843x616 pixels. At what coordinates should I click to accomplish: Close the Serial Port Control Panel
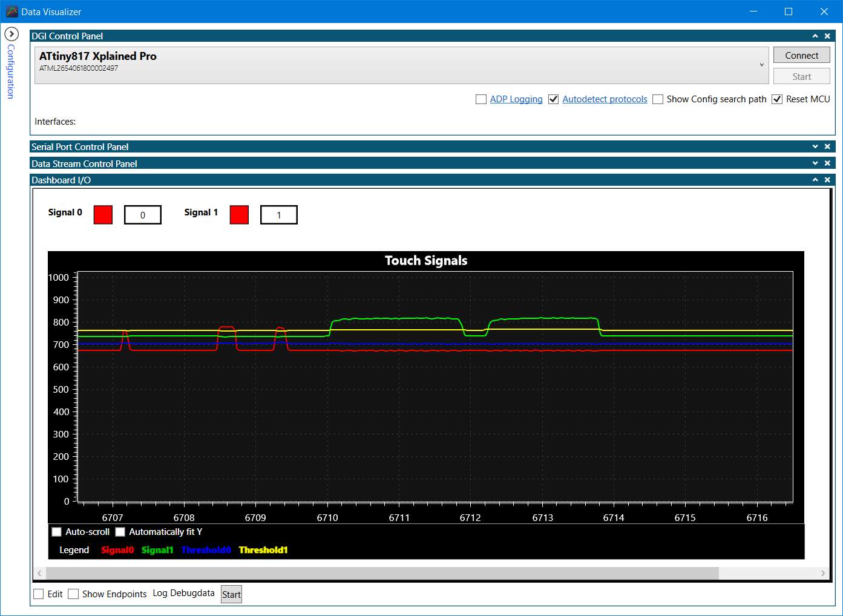828,147
